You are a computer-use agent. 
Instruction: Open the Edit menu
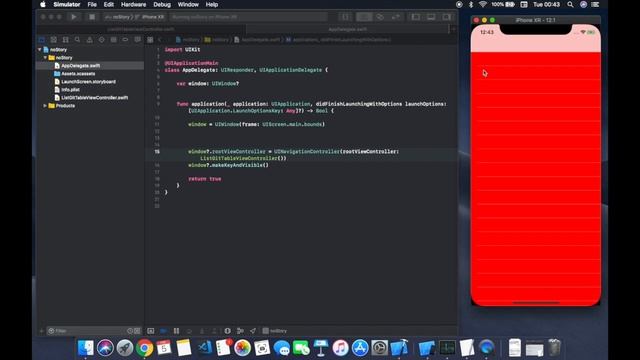coord(109,4)
